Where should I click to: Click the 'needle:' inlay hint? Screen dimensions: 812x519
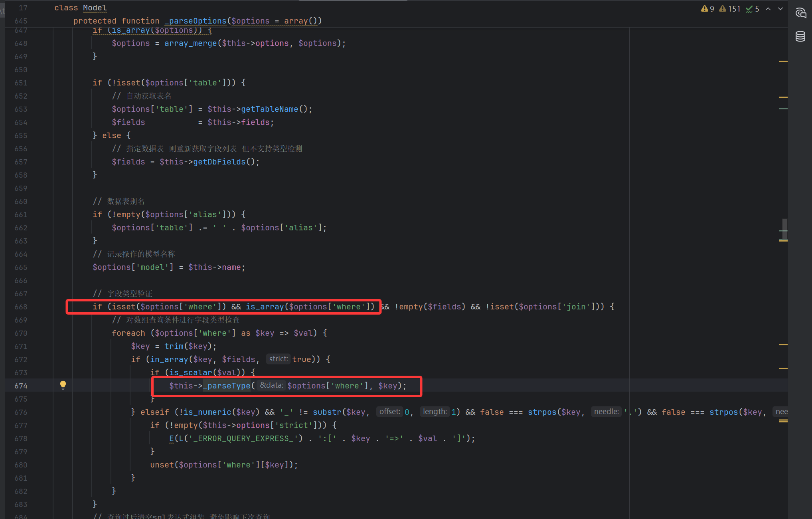tap(606, 412)
